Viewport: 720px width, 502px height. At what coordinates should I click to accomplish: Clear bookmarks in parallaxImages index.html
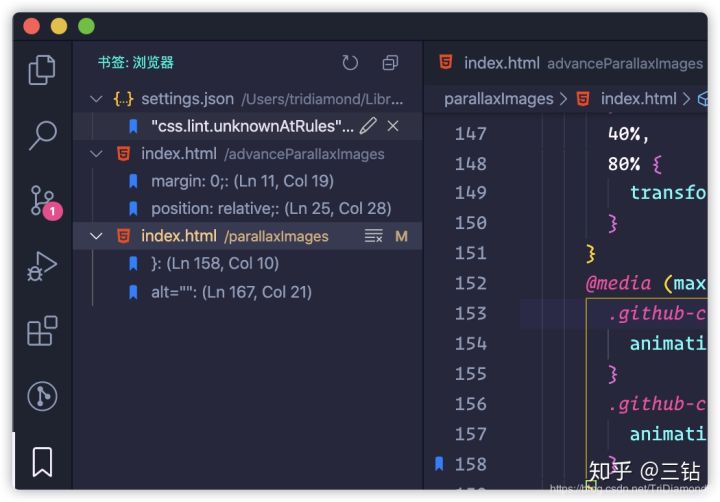(x=373, y=236)
